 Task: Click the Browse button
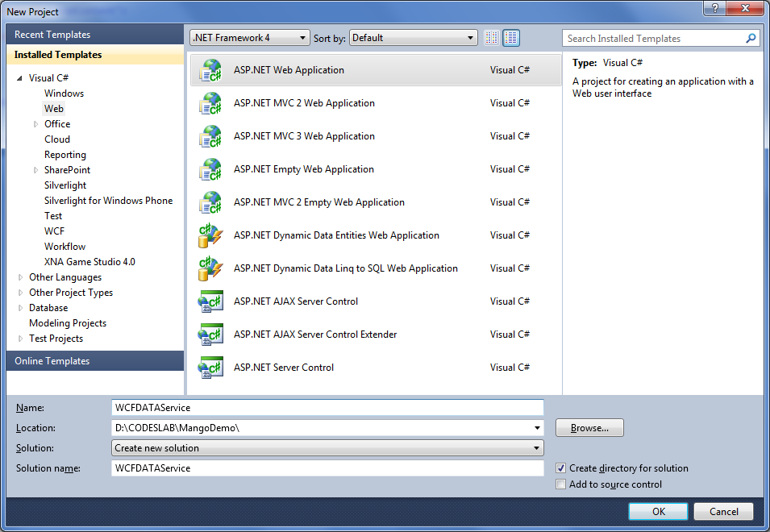pyautogui.click(x=589, y=428)
